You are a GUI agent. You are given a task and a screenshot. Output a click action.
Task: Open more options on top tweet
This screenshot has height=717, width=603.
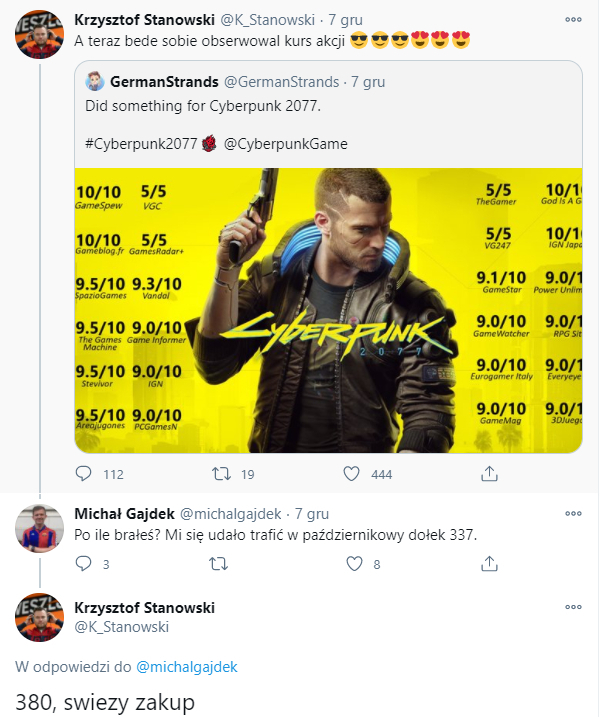[x=573, y=19]
